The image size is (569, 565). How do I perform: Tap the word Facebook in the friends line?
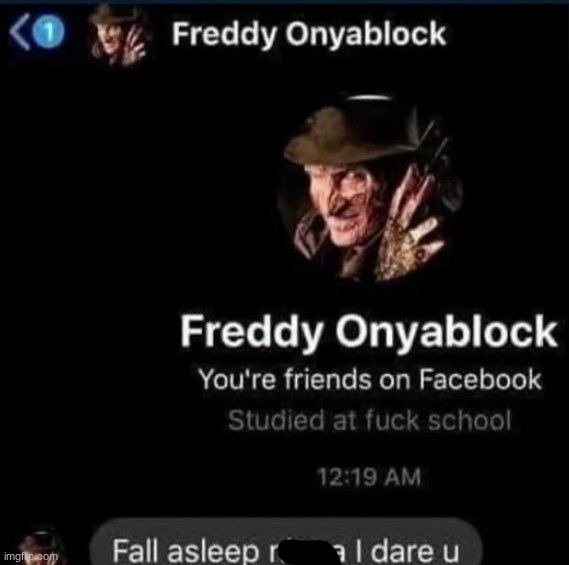pos(480,379)
